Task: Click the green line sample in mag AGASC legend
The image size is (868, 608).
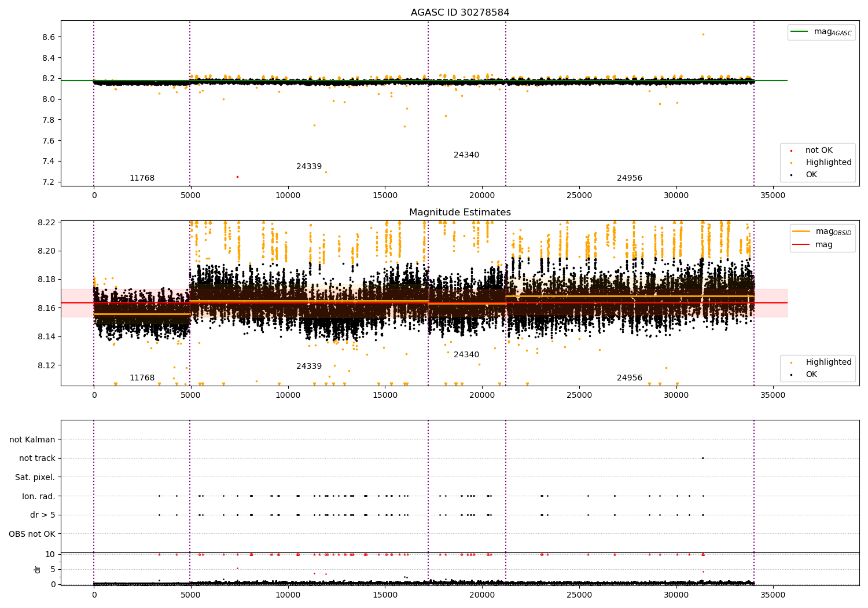Action: (800, 32)
